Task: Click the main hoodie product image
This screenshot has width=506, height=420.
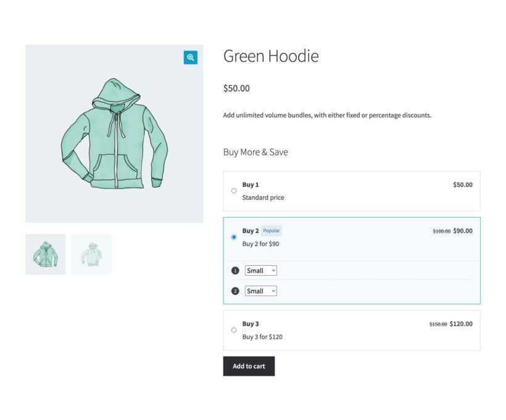Action: tap(114, 134)
